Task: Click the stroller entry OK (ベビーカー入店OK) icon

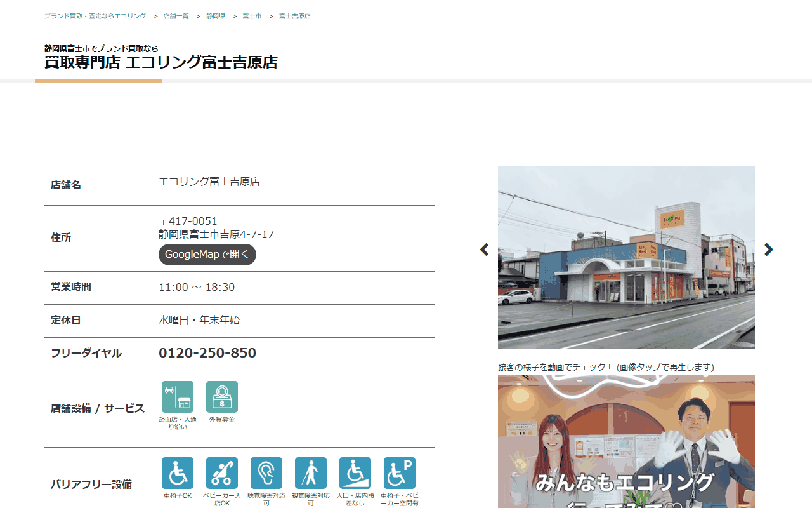Action: point(222,473)
